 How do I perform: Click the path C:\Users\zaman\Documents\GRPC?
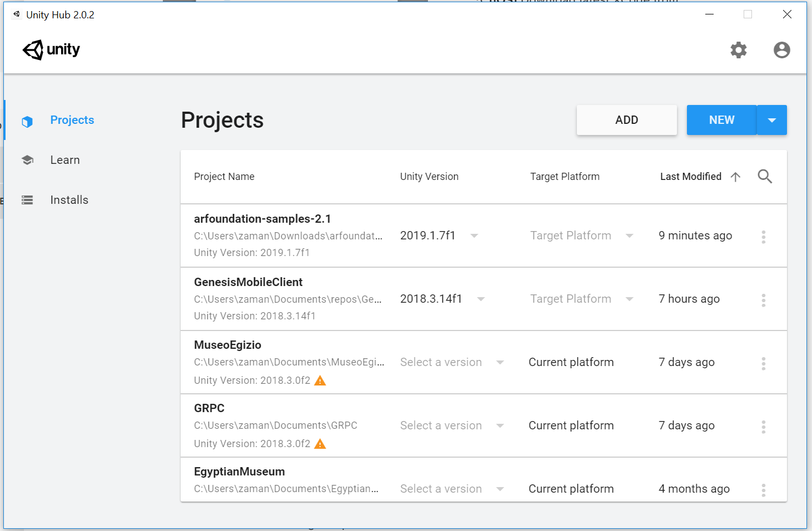click(x=276, y=425)
